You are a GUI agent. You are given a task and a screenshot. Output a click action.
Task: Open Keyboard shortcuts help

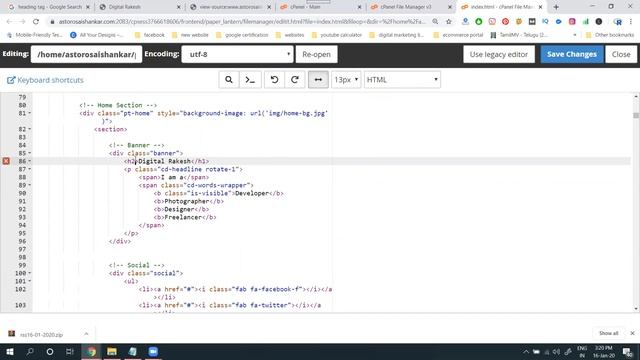(x=45, y=80)
